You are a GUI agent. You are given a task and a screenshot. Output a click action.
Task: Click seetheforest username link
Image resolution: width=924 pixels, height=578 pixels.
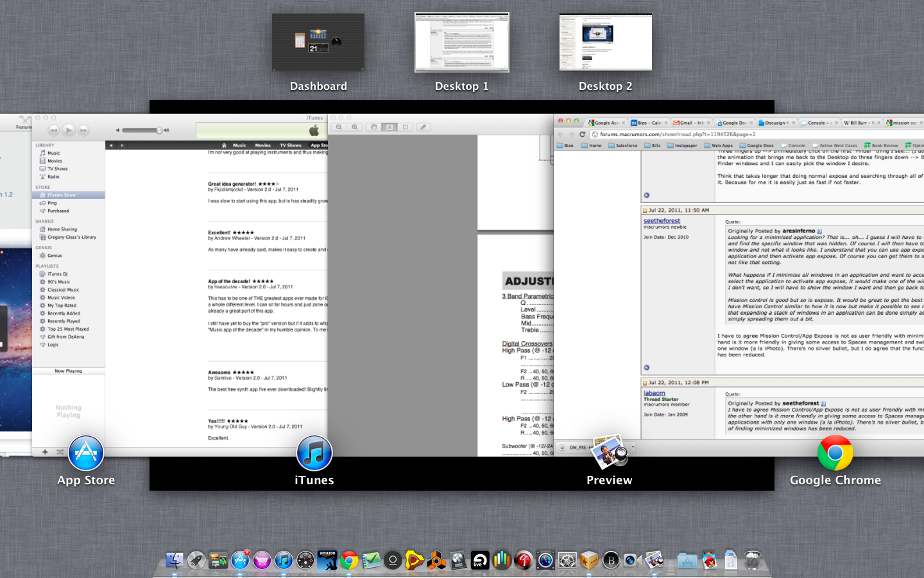point(662,221)
